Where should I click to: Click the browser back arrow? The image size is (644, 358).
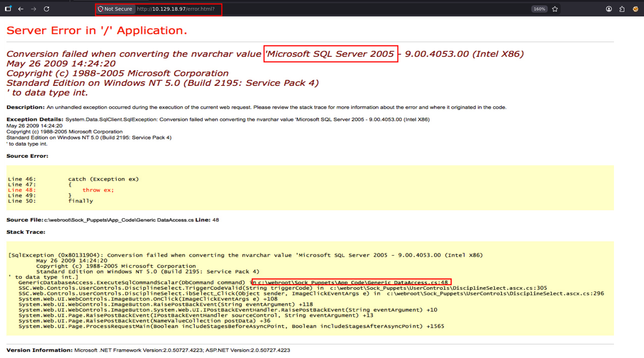21,9
